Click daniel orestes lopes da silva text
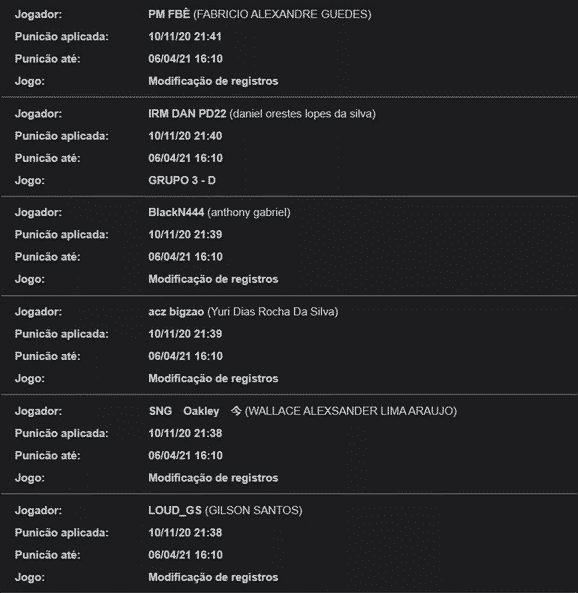Viewport: 578px width, 593px height. [x=303, y=114]
